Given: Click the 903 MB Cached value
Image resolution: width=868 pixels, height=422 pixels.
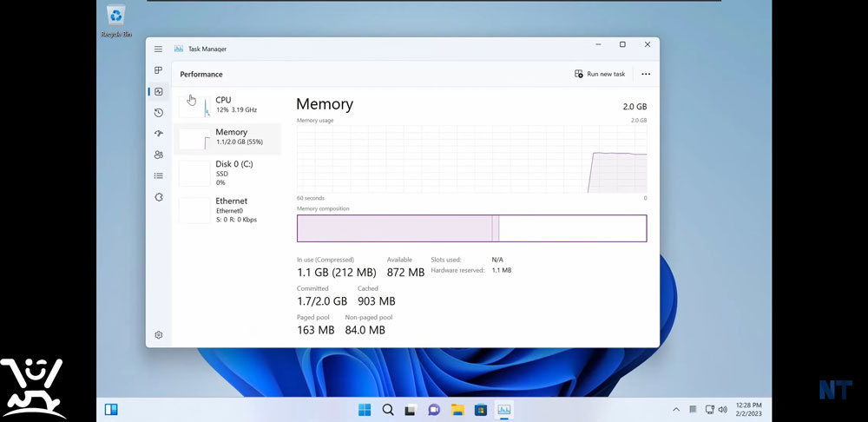Looking at the screenshot, I should tap(377, 301).
